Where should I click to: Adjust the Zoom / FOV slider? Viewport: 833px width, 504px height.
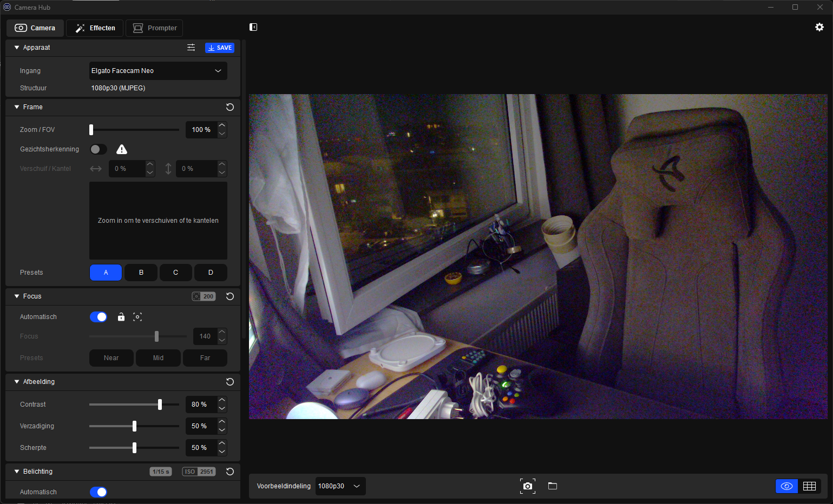[x=134, y=130]
